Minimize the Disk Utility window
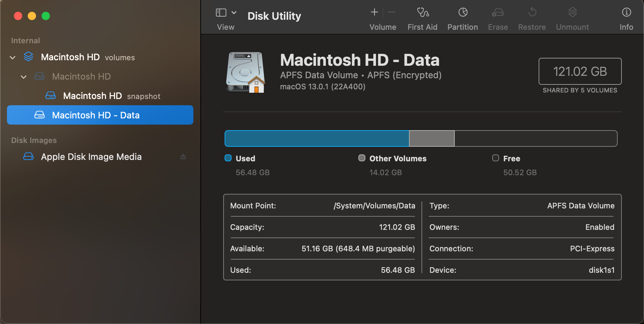The image size is (644, 324). coord(32,16)
